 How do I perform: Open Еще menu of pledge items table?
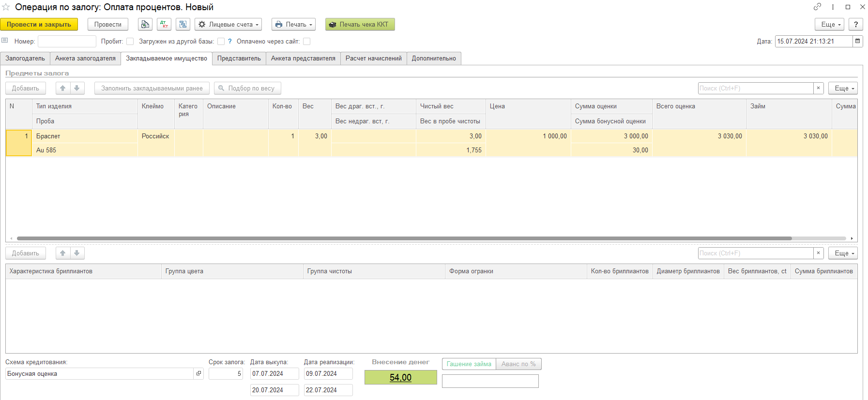coord(843,88)
